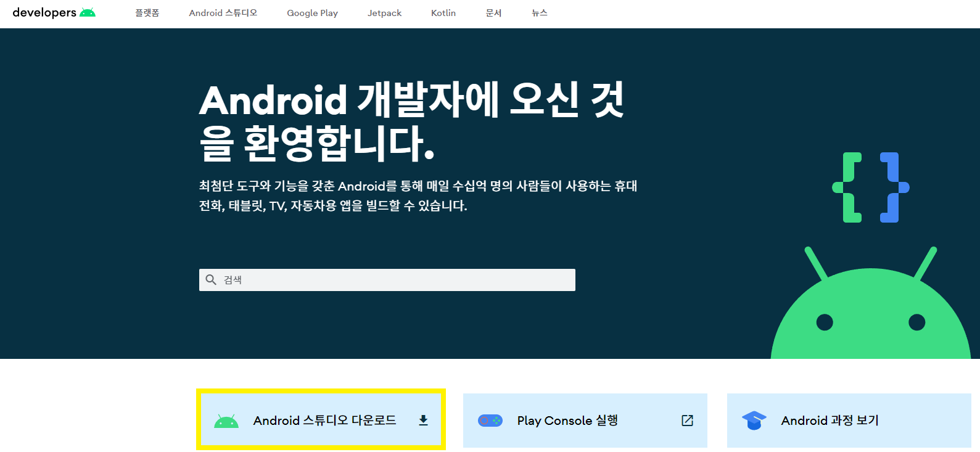Open the 뉴스 nav item
980x452 pixels.
coord(540,13)
